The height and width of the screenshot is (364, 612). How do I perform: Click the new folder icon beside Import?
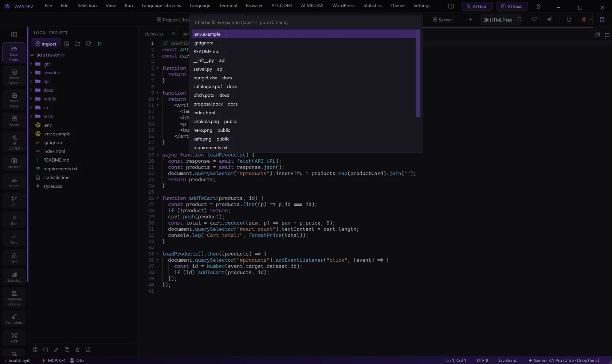coord(77,44)
